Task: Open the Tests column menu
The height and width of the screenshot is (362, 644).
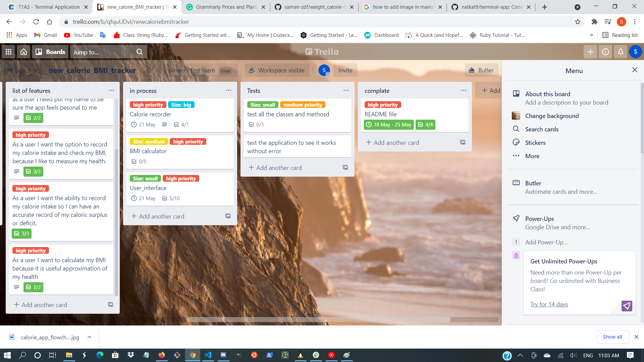Action: 346,90
